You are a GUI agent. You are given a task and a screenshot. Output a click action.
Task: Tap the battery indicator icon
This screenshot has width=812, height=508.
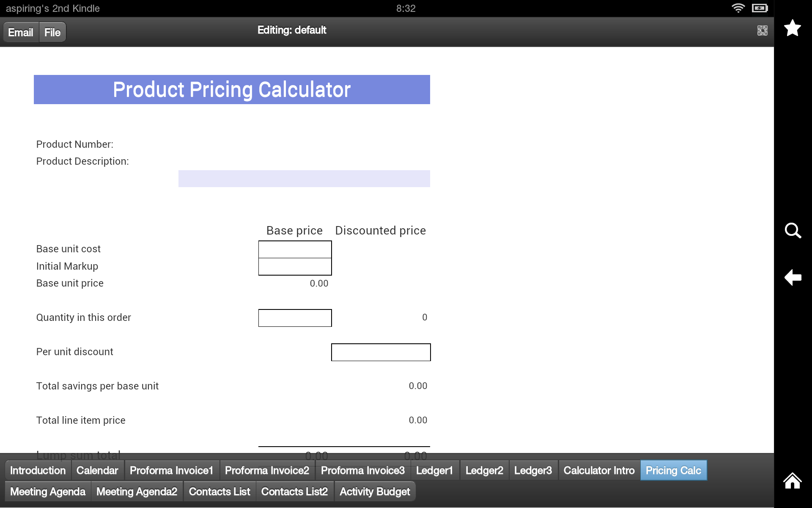click(760, 8)
